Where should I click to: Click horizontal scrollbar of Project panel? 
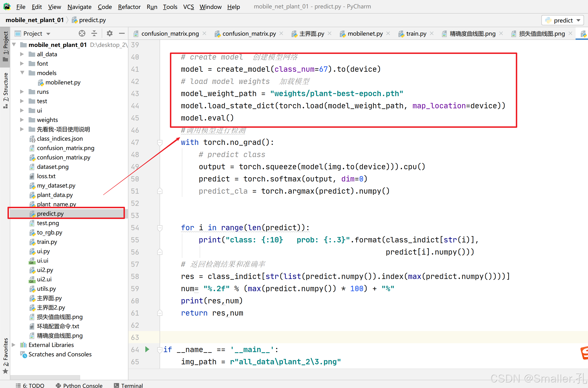45,377
